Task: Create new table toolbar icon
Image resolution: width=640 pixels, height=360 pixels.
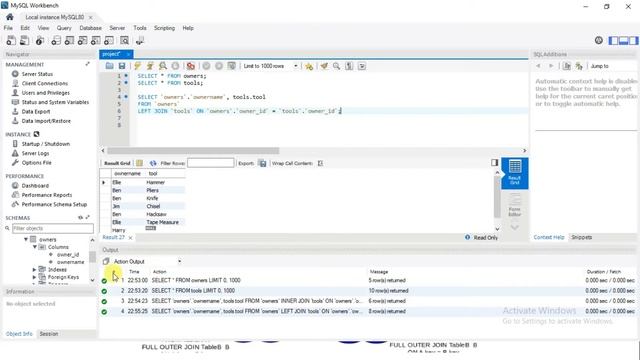Action: pyautogui.click(x=69, y=40)
